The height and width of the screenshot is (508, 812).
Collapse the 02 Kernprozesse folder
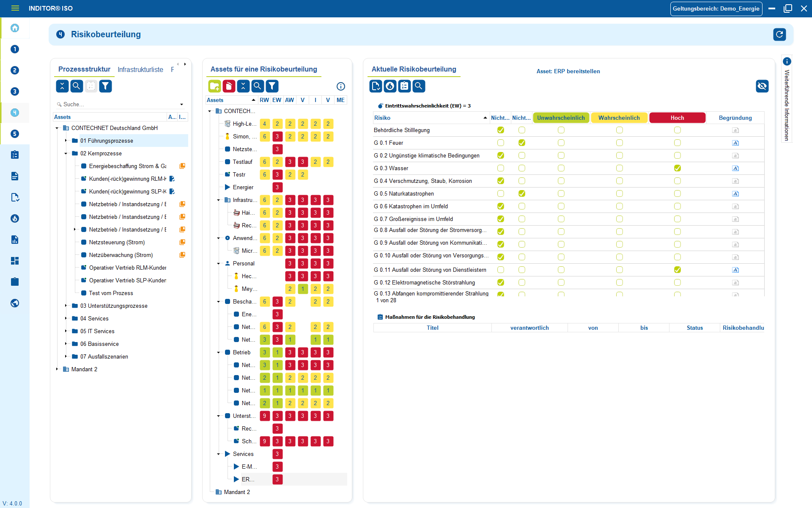coord(66,153)
